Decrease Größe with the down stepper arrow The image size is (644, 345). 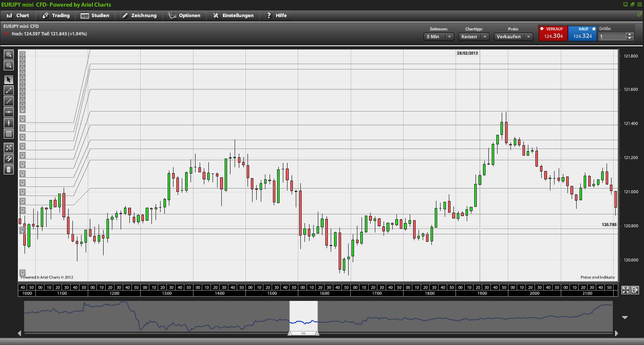(630, 39)
